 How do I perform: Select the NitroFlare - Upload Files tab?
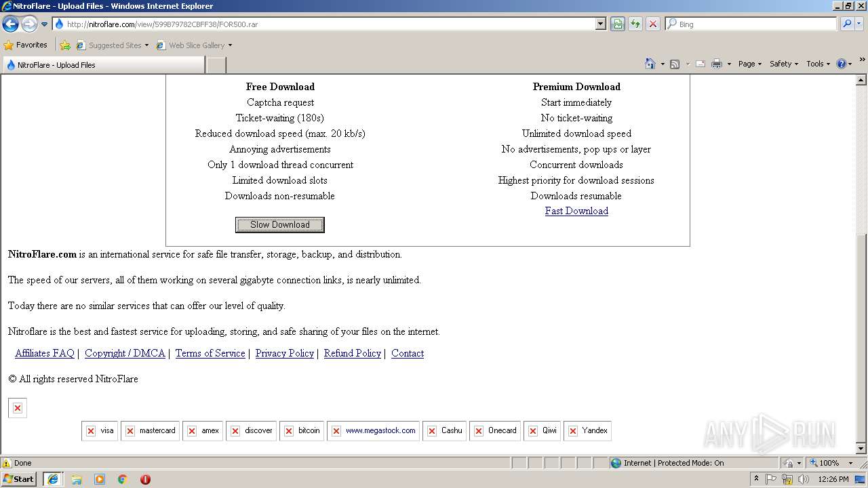pos(103,65)
